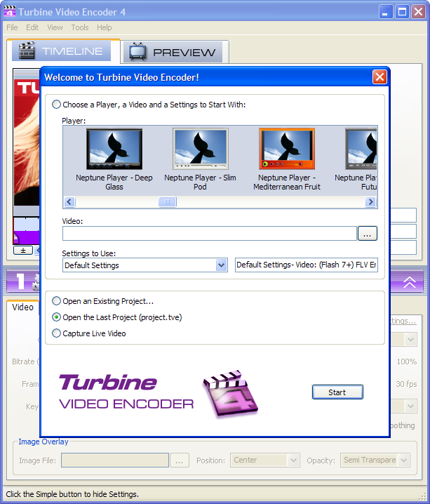The height and width of the screenshot is (504, 430).
Task: Choose the partly visible Neptune Player Futu thumbnail
Action: pos(361,149)
